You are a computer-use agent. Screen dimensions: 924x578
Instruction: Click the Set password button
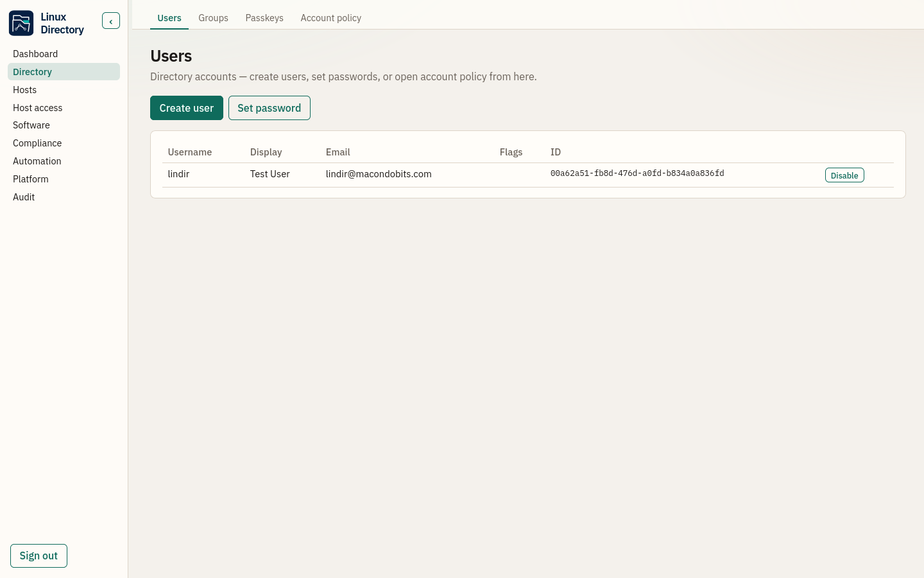[x=269, y=108]
